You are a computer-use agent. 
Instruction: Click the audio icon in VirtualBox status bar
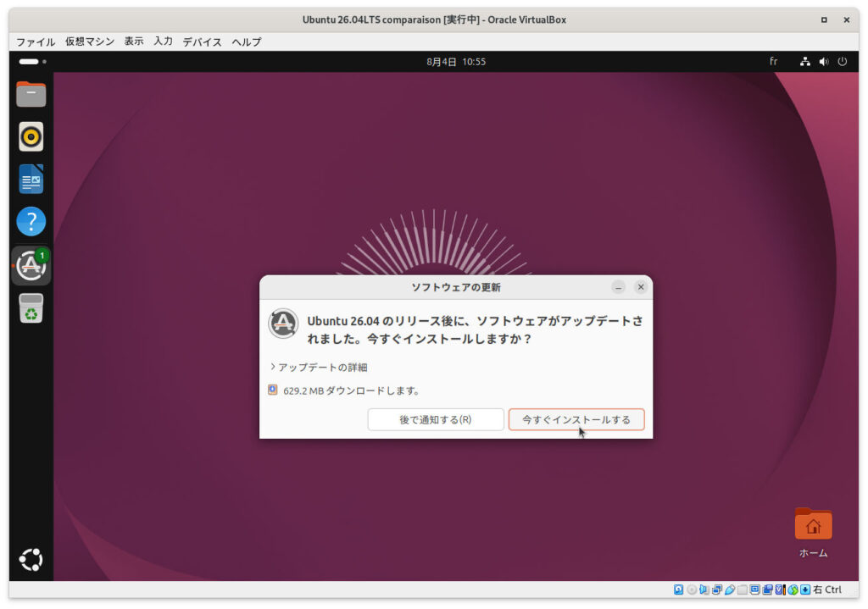[704, 590]
